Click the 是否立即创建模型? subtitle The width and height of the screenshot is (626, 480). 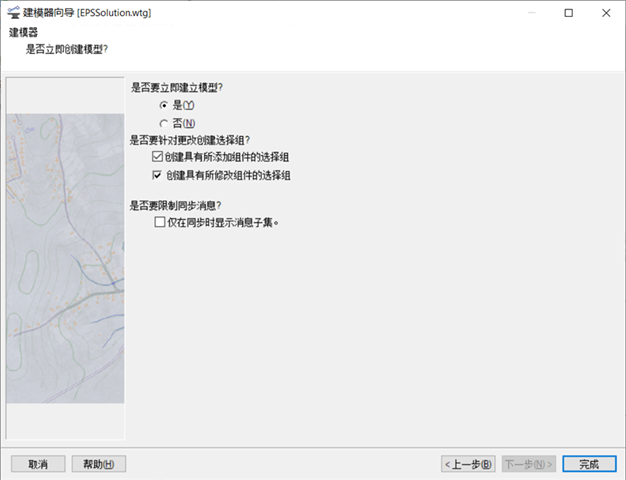[x=67, y=49]
